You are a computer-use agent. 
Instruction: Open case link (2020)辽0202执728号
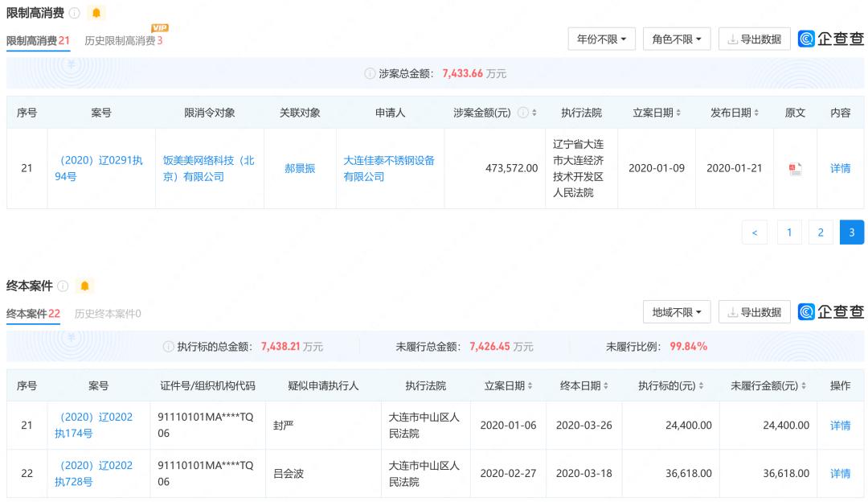[x=93, y=473]
